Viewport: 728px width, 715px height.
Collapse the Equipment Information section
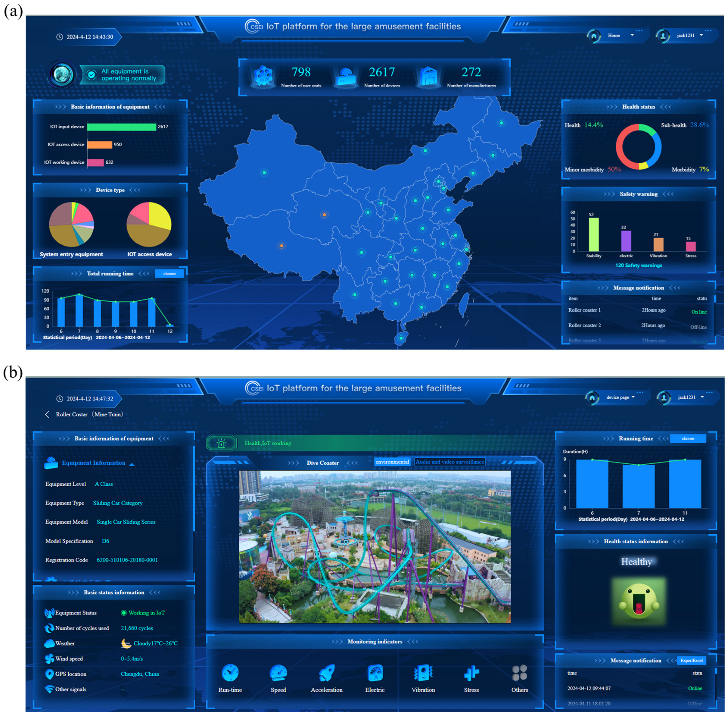(132, 465)
